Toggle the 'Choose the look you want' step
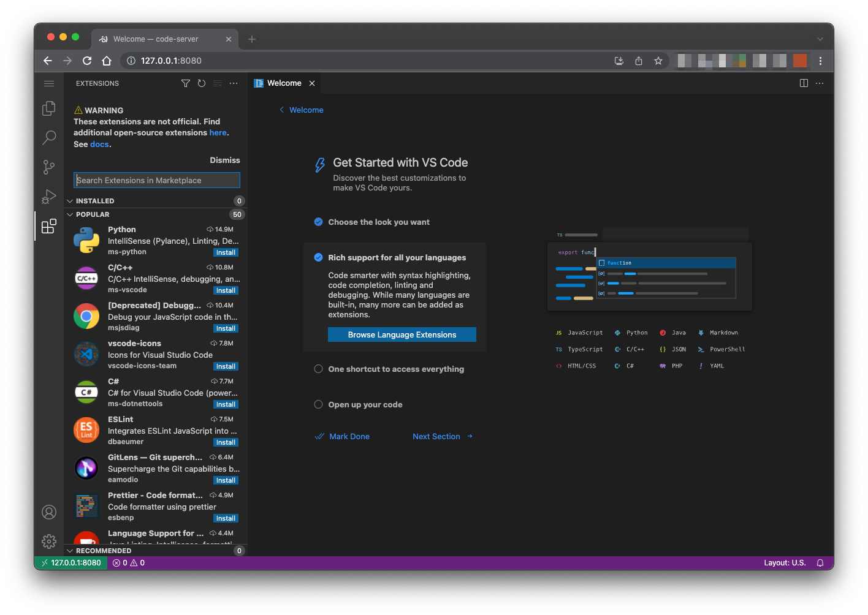Screen dimensions: 868x615 pyautogui.click(x=319, y=222)
